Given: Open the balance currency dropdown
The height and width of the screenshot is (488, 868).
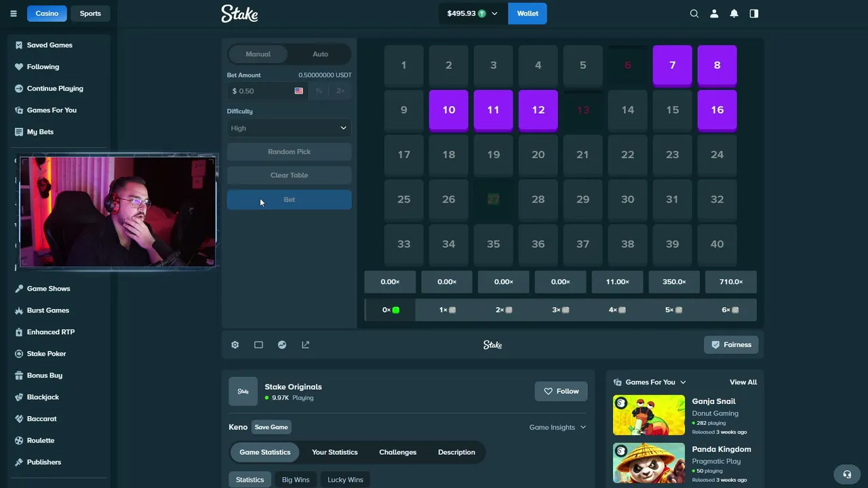Looking at the screenshot, I should (x=473, y=14).
